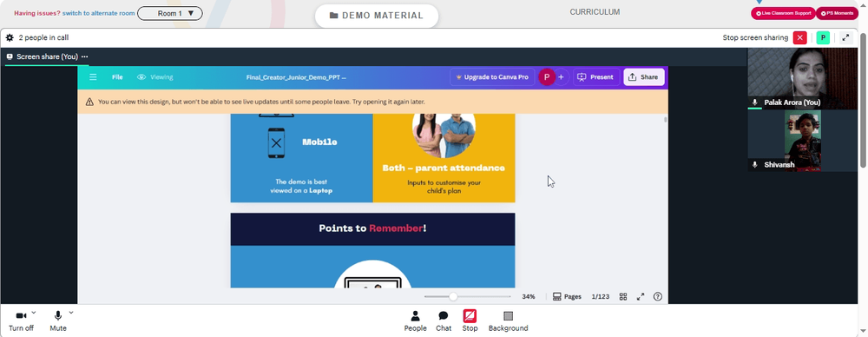Open the Background settings
Viewport: 868px width, 337px height.
(508, 320)
